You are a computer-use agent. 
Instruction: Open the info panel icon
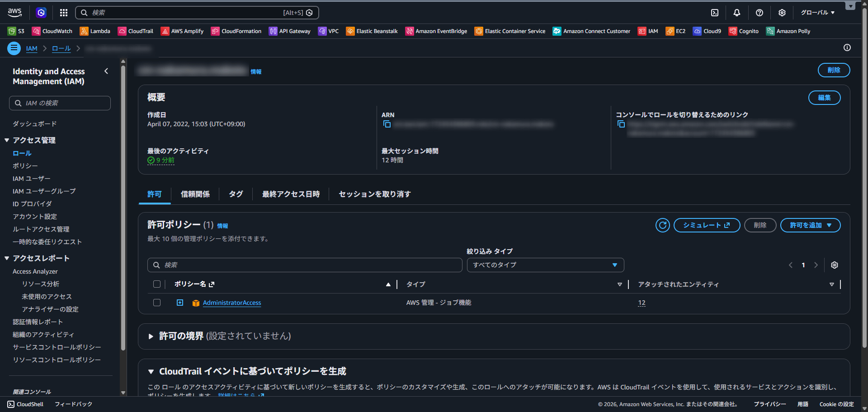point(847,47)
